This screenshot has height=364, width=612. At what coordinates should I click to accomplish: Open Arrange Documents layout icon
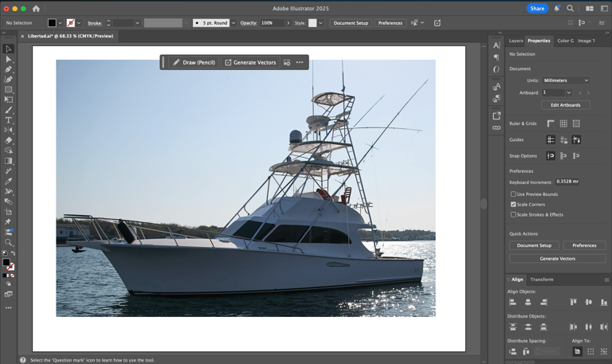(x=590, y=8)
